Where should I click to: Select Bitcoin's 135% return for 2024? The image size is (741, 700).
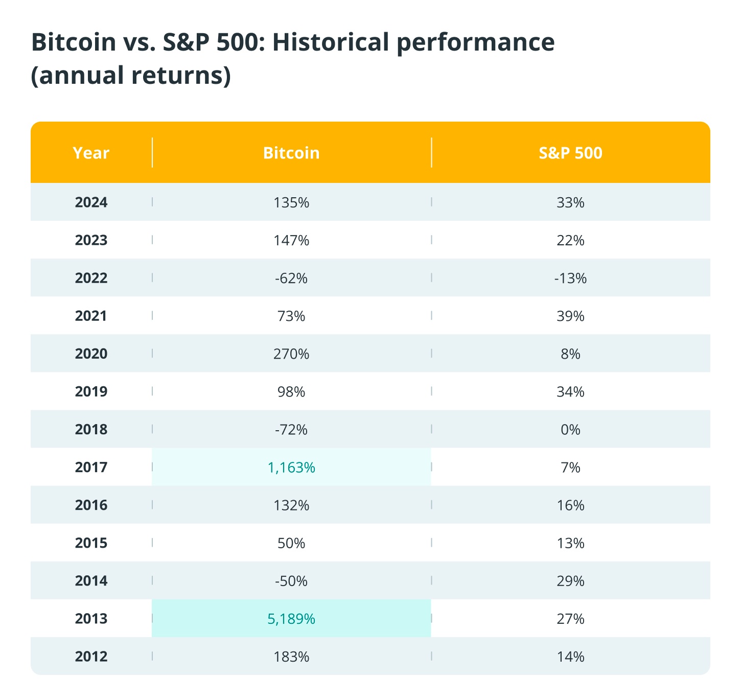291,203
